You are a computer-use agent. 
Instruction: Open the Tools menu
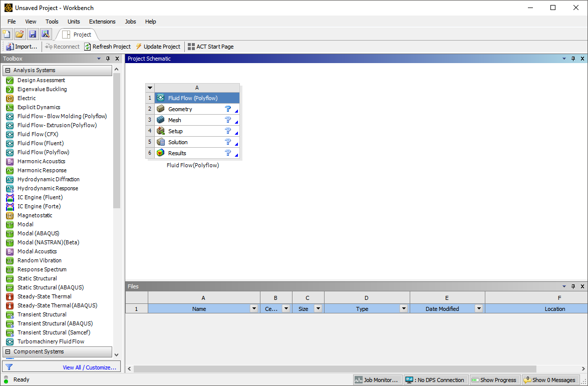[x=52, y=22]
